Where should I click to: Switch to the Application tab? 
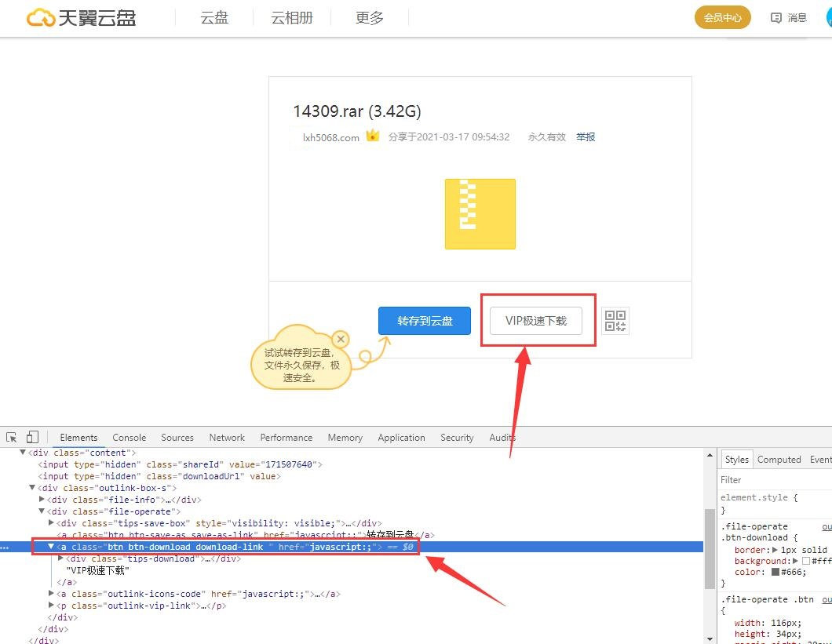401,438
